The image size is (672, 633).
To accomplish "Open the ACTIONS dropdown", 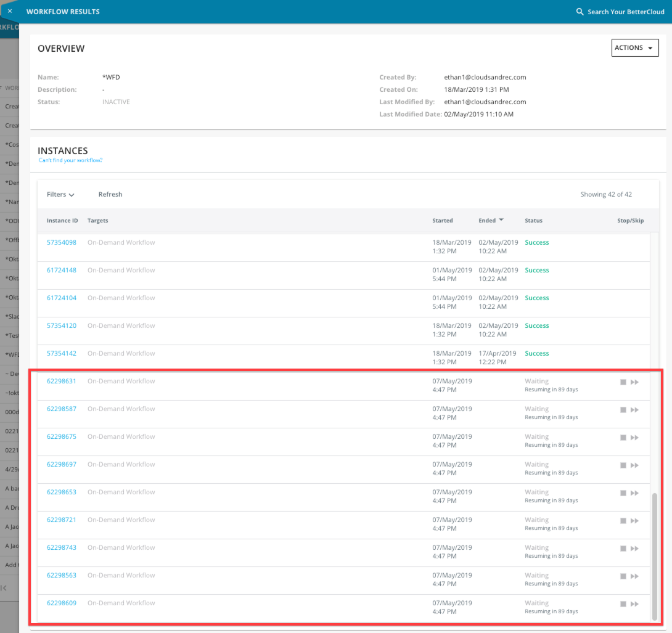I will 635,47.
